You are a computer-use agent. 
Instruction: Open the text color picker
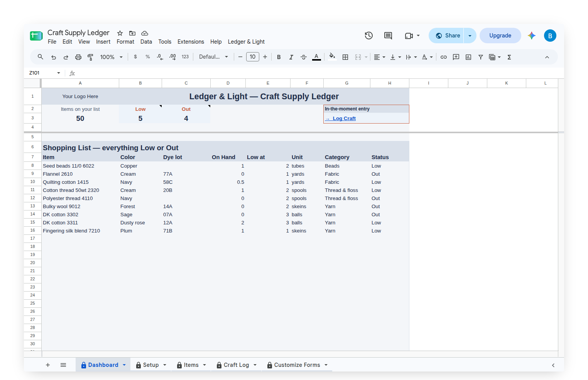pos(316,57)
